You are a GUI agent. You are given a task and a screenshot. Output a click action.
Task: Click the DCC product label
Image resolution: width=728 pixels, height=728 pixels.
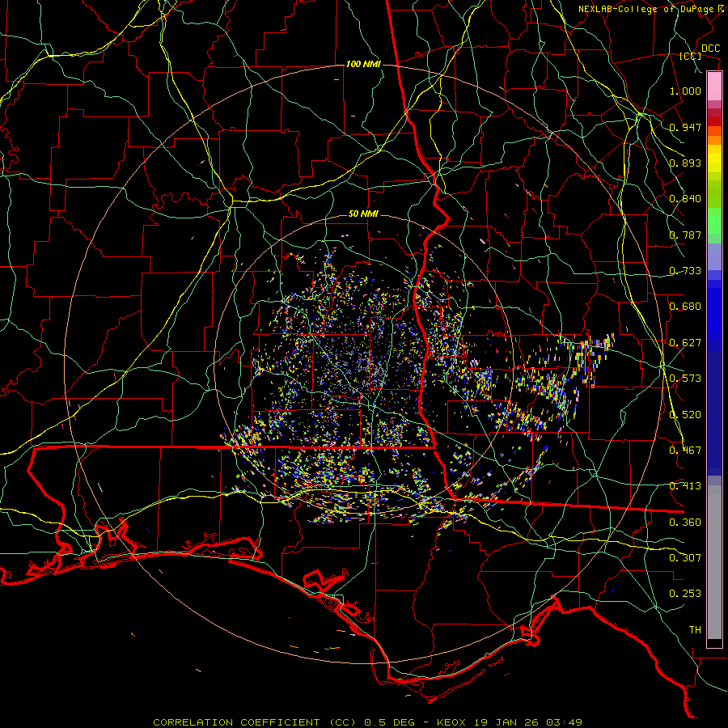click(710, 49)
